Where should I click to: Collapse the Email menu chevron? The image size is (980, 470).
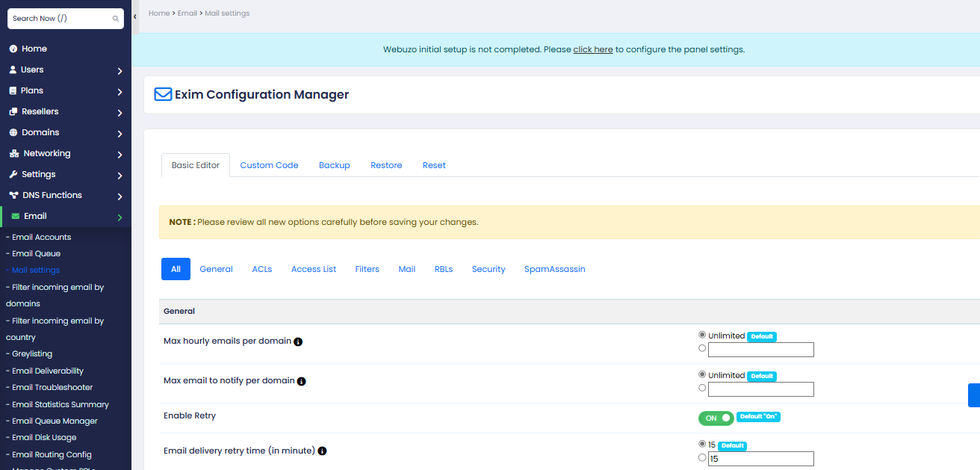tap(120, 217)
